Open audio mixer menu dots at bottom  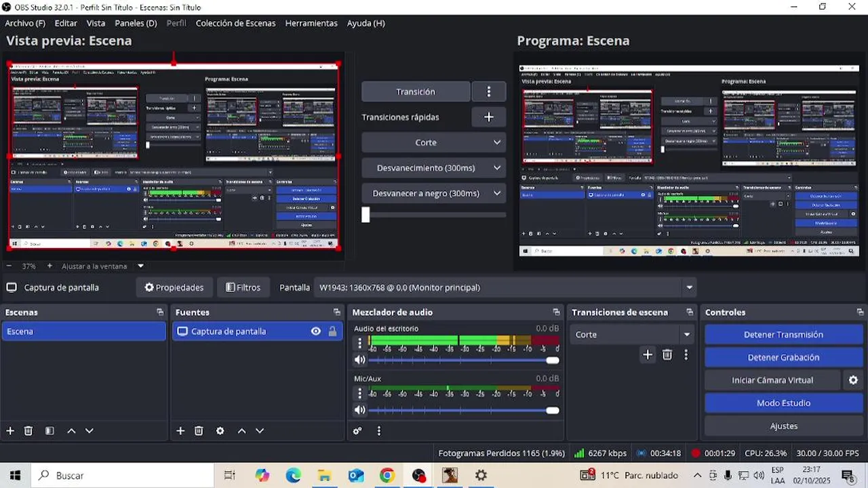pos(379,430)
